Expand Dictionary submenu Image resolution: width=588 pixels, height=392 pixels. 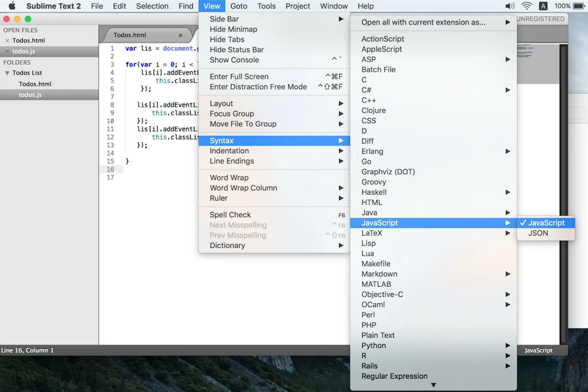point(274,245)
